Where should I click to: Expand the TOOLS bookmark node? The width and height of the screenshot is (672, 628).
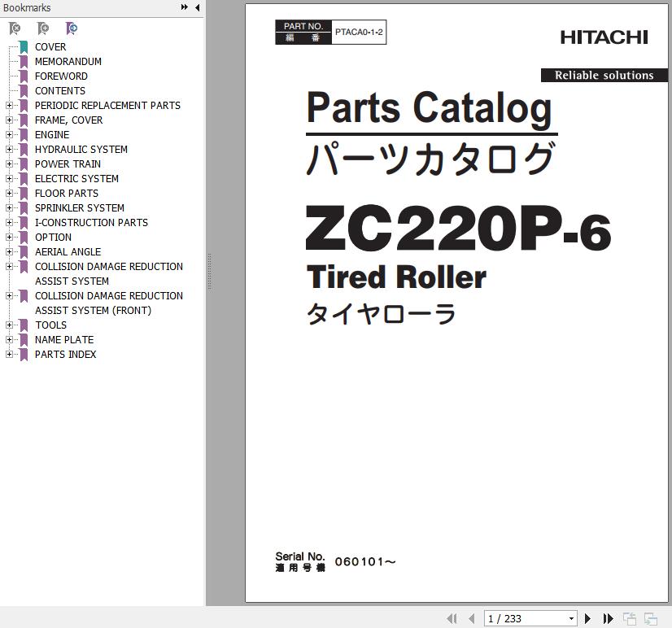coord(9,325)
